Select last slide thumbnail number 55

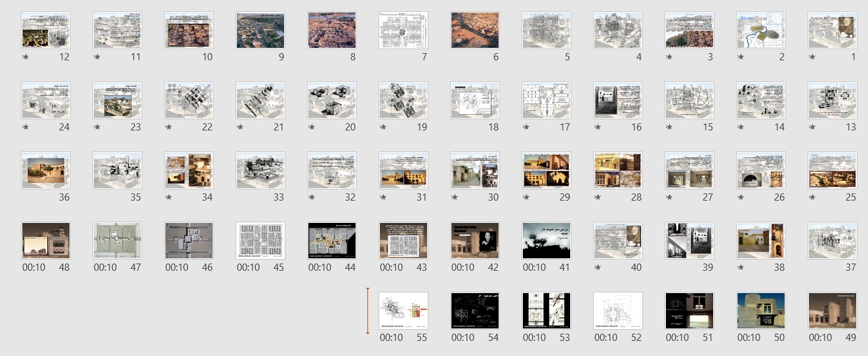click(x=403, y=311)
